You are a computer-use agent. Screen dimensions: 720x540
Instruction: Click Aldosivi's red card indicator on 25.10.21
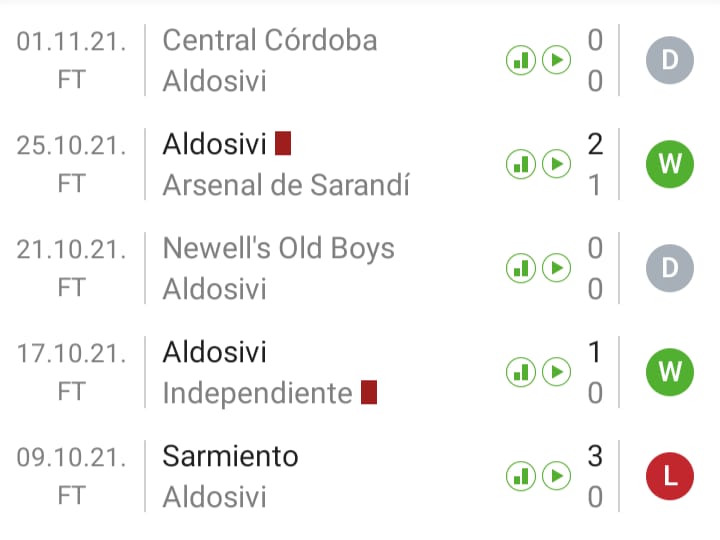click(x=283, y=144)
